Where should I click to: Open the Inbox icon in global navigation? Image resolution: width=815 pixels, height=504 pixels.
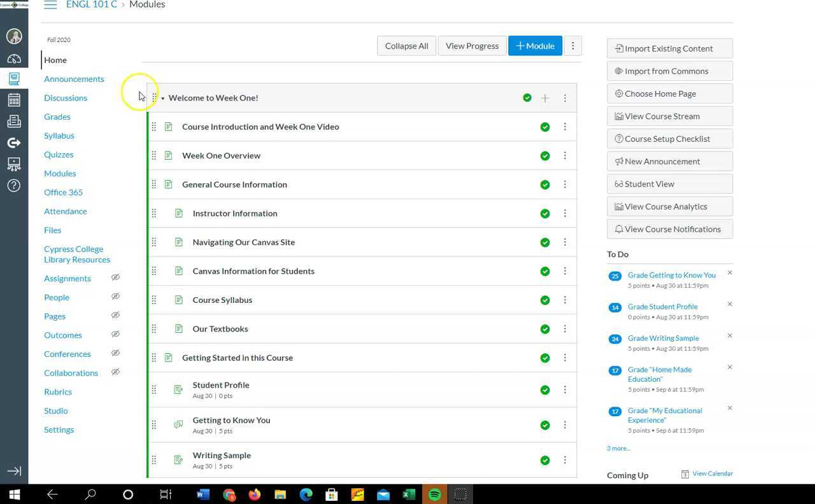(14, 121)
